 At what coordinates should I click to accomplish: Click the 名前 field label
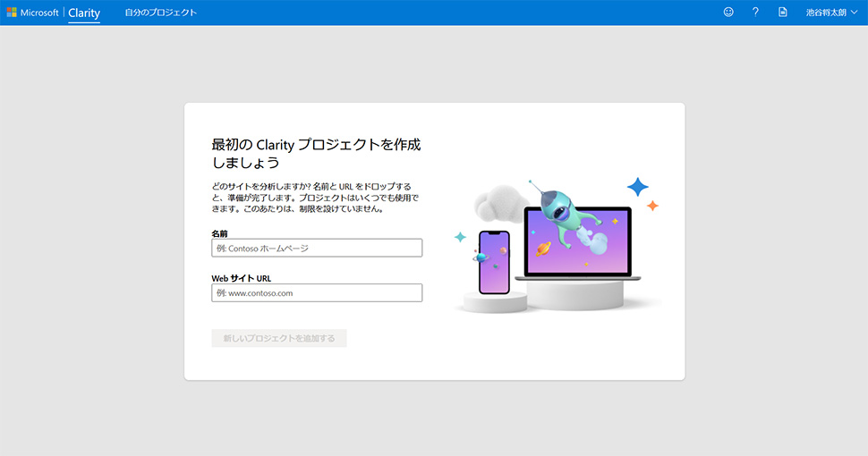pyautogui.click(x=219, y=233)
